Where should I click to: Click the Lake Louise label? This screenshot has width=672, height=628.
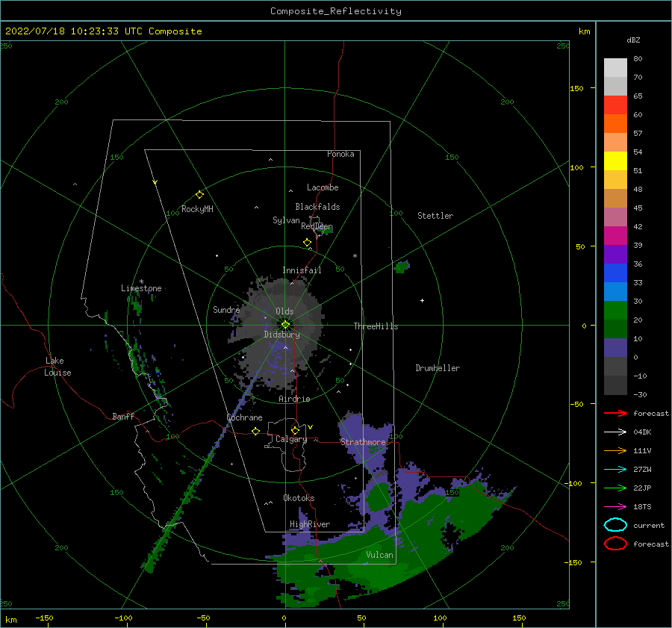pos(57,367)
